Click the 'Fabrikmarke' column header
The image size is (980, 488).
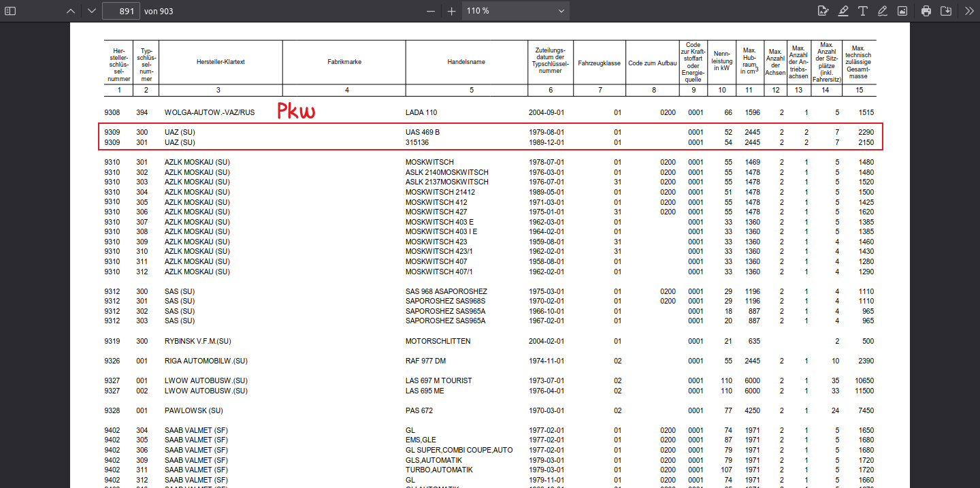(344, 62)
